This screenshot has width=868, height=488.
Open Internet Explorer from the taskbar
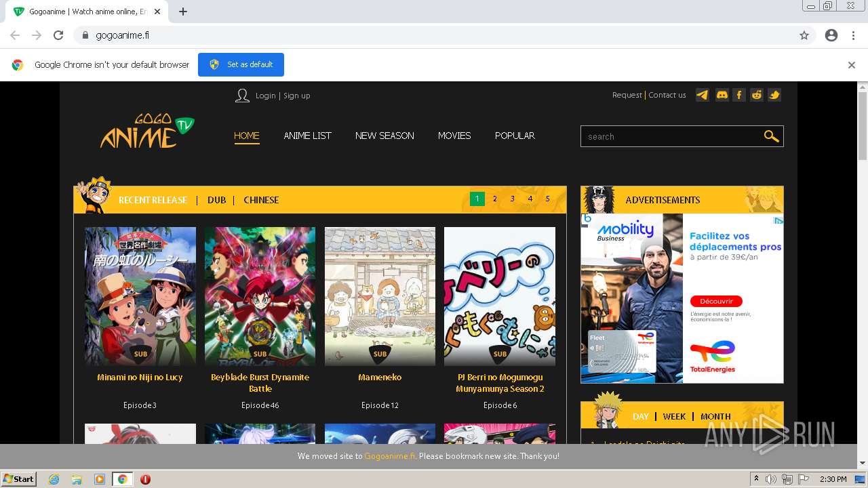(54, 479)
